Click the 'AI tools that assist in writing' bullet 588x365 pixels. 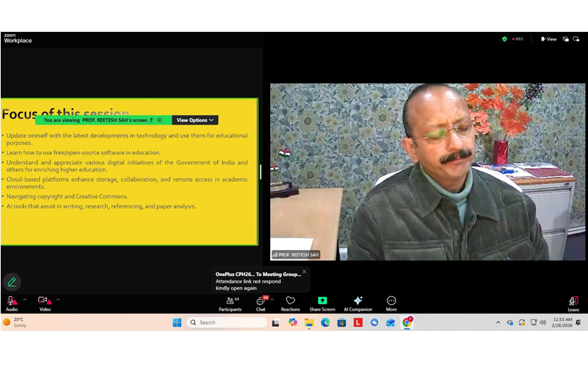101,206
